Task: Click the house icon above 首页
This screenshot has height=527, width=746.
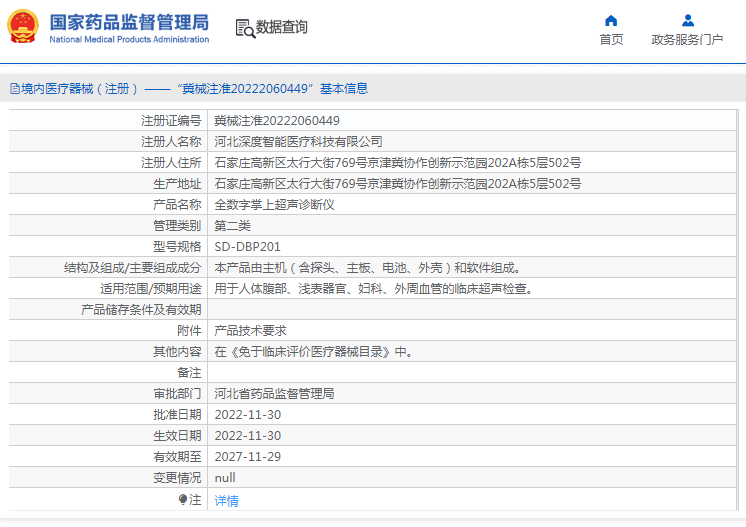Action: click(611, 20)
